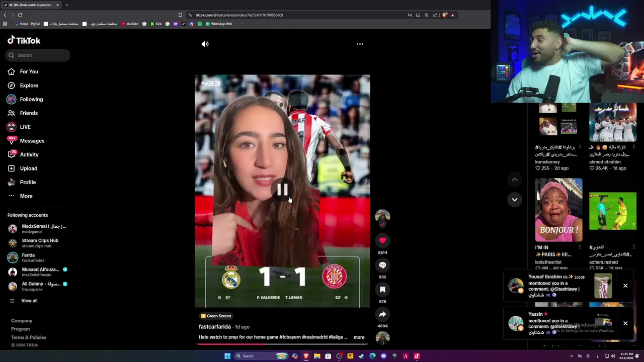Open the Activity notifications

click(24, 155)
